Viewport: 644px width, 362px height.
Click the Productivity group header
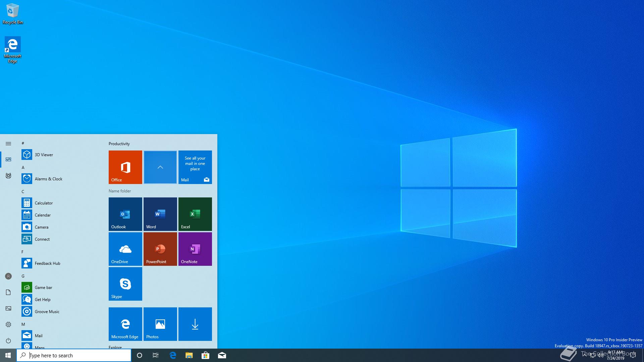[x=119, y=144]
